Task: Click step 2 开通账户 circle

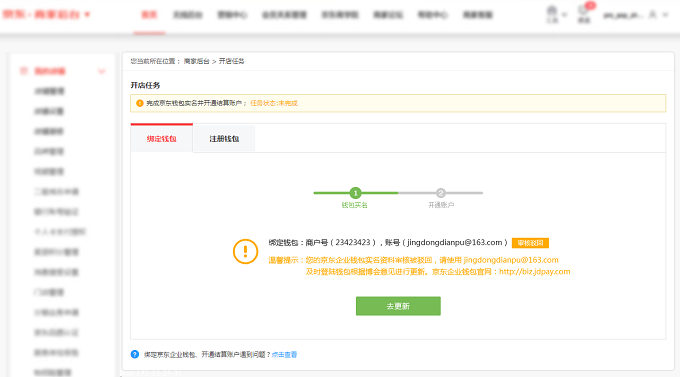Action: point(441,193)
